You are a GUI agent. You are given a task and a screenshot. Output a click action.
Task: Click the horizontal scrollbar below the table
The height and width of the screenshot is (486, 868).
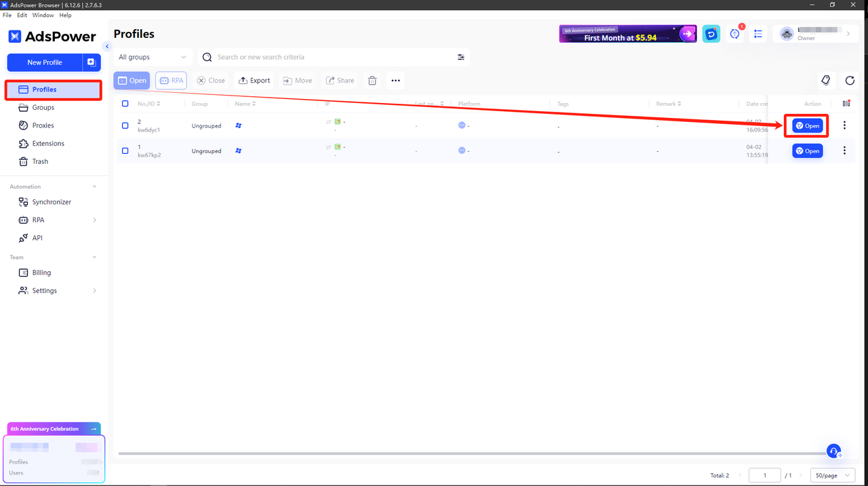pos(468,453)
